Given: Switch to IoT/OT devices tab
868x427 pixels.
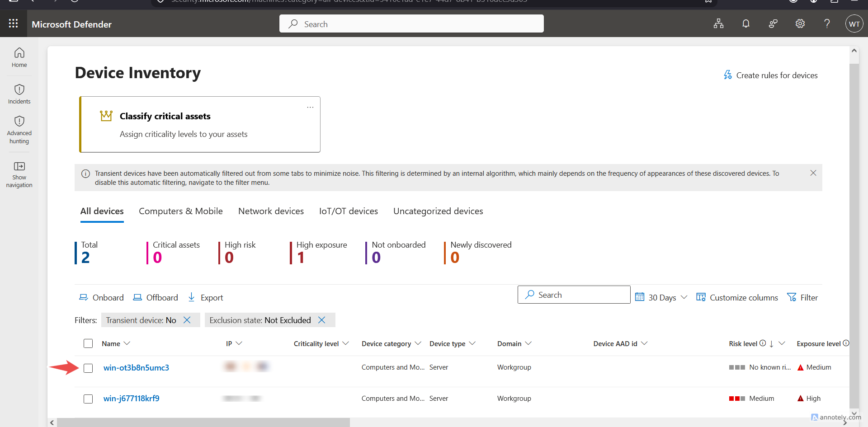Looking at the screenshot, I should (x=349, y=211).
